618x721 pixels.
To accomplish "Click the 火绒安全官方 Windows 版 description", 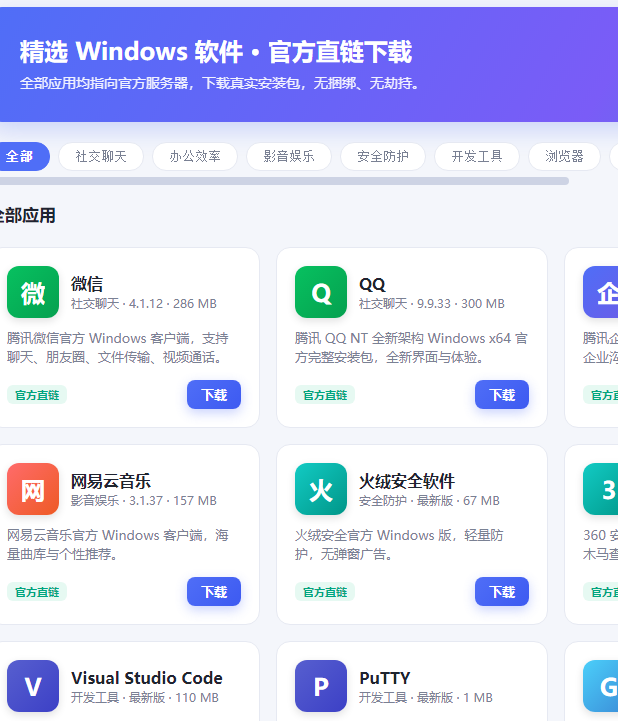I will [x=399, y=544].
